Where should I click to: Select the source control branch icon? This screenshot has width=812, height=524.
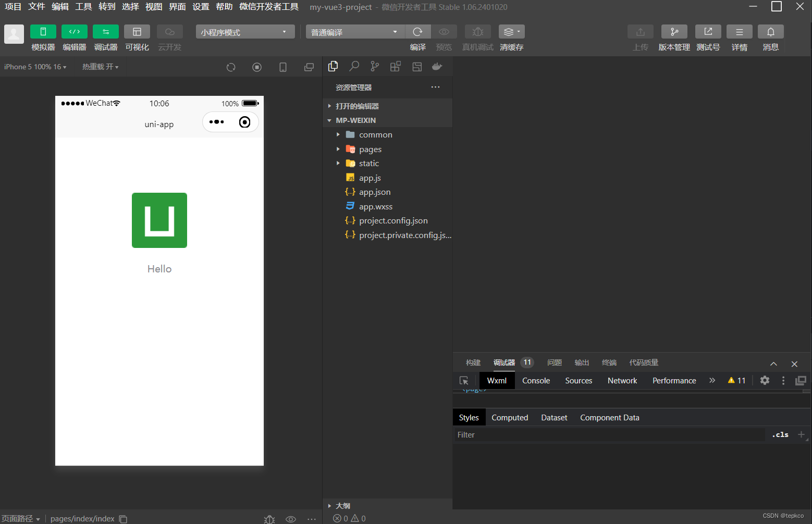pyautogui.click(x=375, y=66)
